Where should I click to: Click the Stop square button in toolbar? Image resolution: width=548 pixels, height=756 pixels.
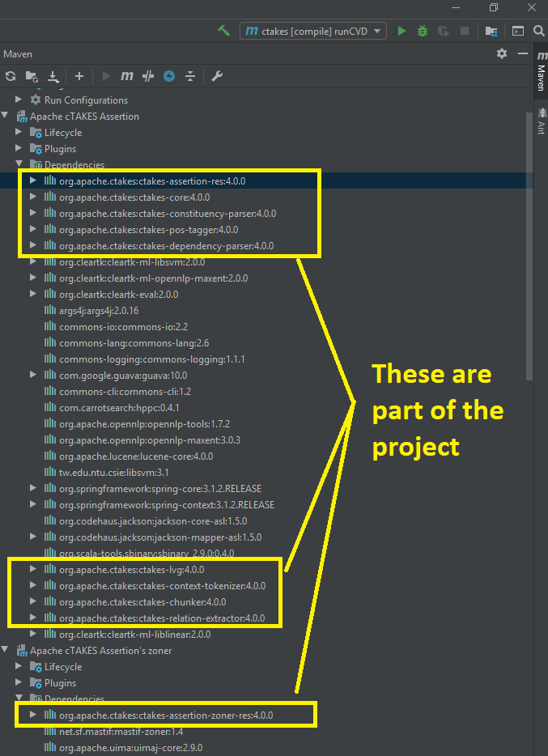pyautogui.click(x=465, y=32)
